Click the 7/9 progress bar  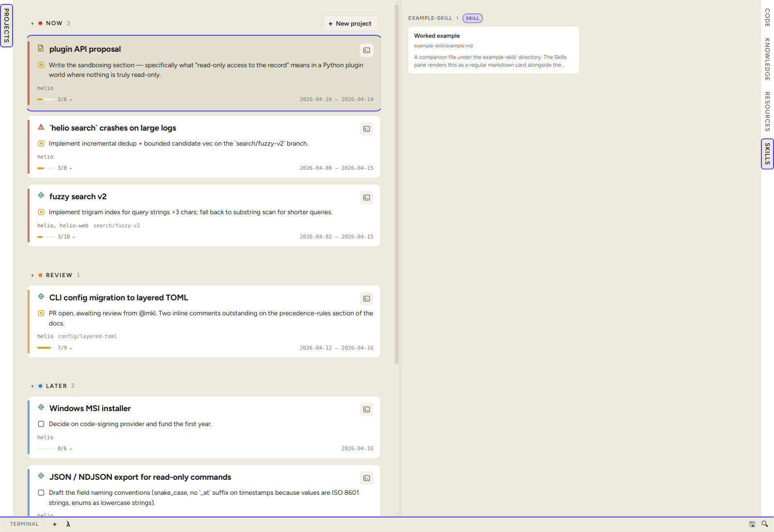(46, 348)
